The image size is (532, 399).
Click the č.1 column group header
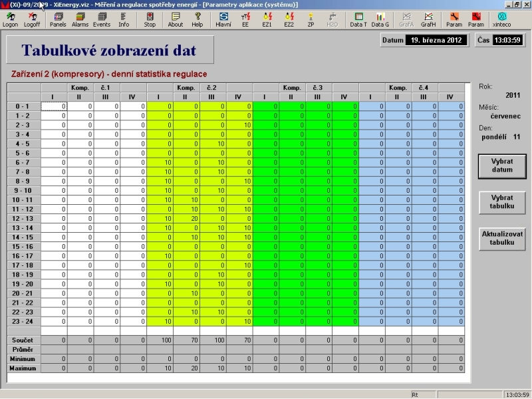click(x=106, y=88)
